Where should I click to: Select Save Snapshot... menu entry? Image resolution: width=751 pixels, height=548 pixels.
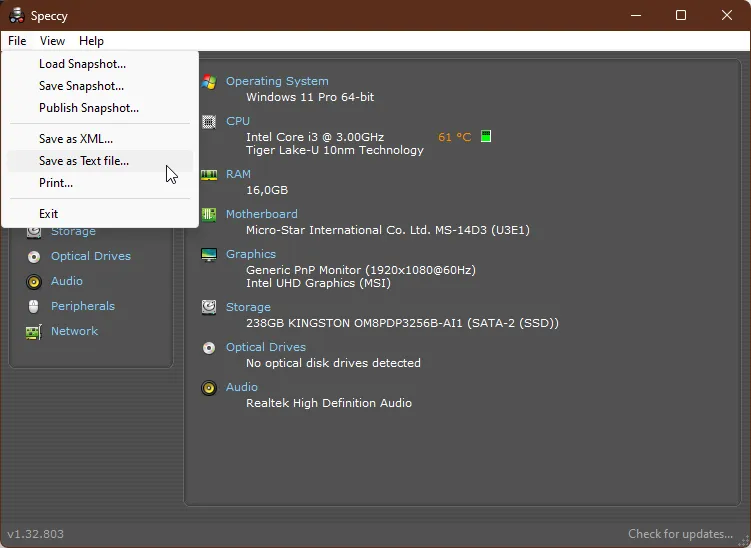pyautogui.click(x=81, y=86)
